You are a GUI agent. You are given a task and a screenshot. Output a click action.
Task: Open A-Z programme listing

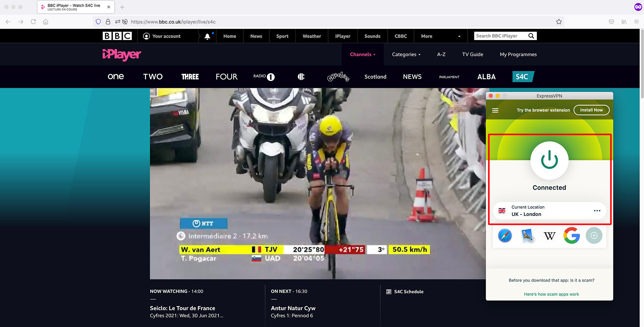[x=441, y=54]
